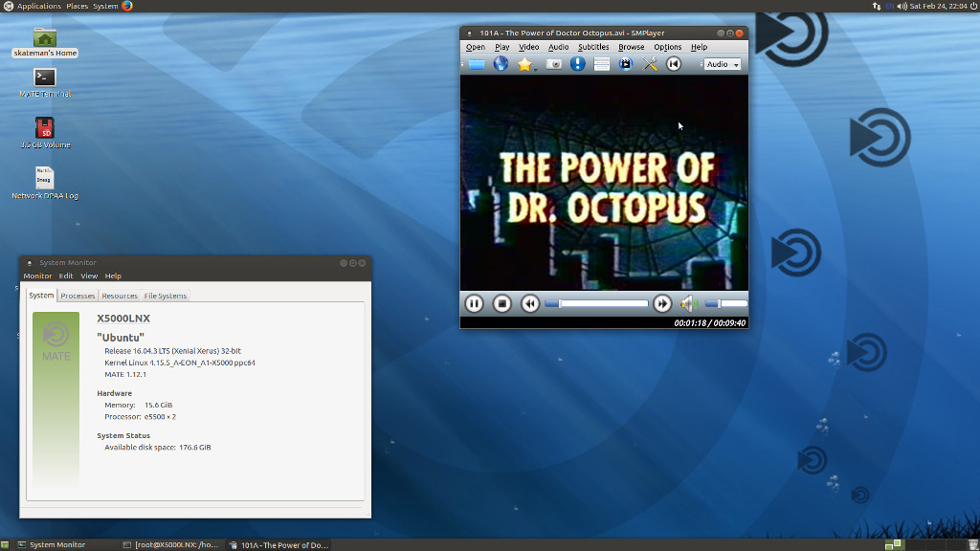The width and height of the screenshot is (980, 551).
Task: Click the power/session icon in top panel
Action: (973, 7)
